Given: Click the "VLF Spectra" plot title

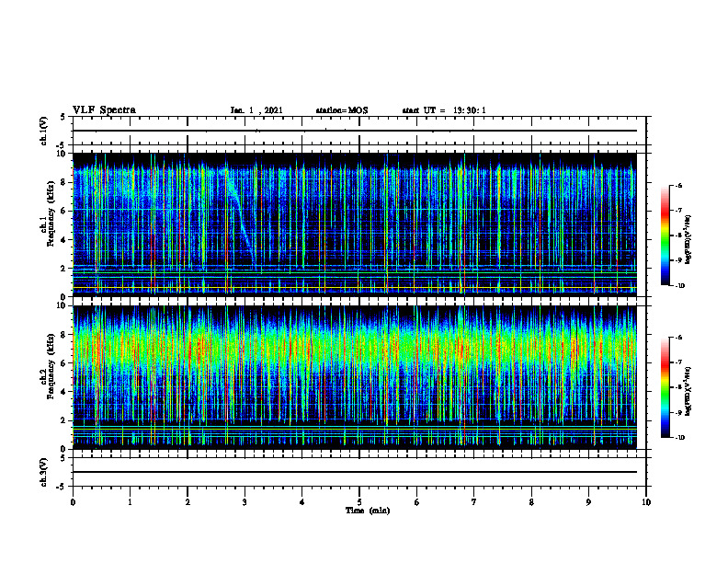Looking at the screenshot, I should point(104,110).
